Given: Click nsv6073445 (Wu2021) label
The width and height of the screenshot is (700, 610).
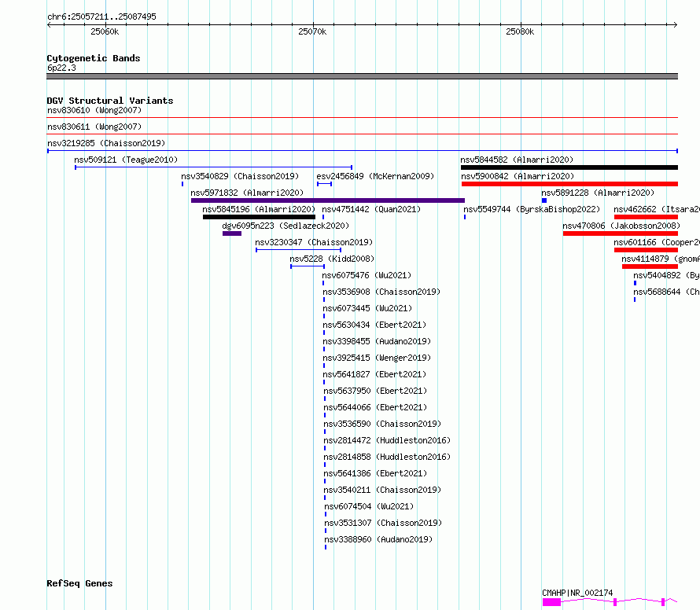Looking at the screenshot, I should [x=367, y=308].
